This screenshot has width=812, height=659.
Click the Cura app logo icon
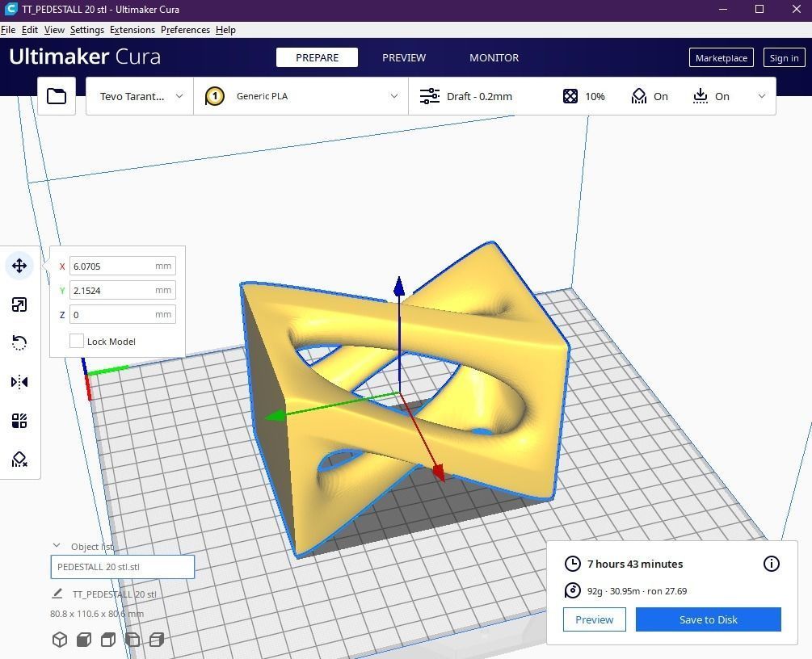point(10,9)
